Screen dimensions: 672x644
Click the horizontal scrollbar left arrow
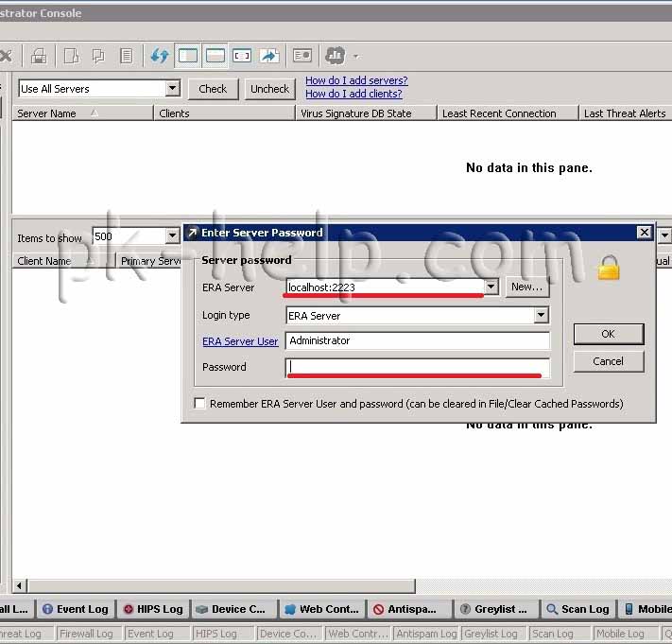19,585
